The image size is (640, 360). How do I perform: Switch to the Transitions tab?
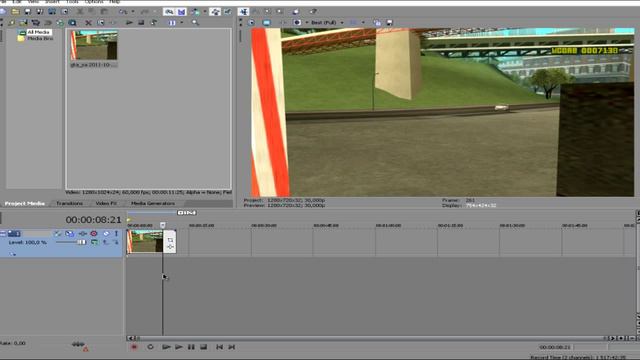[x=69, y=203]
